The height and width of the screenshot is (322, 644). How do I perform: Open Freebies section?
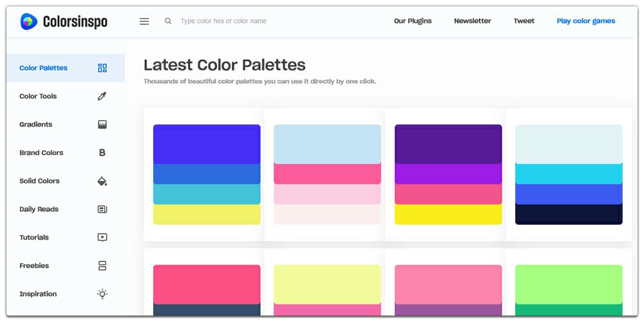pos(34,266)
